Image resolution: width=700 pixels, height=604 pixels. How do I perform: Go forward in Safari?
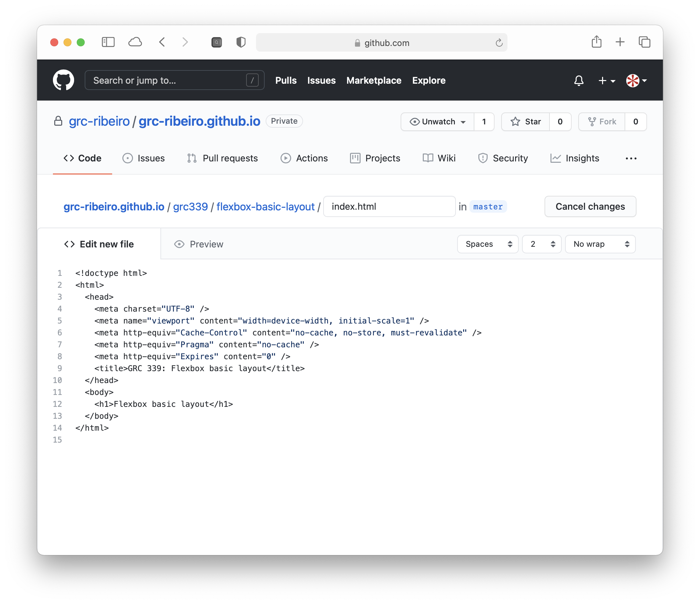tap(185, 42)
